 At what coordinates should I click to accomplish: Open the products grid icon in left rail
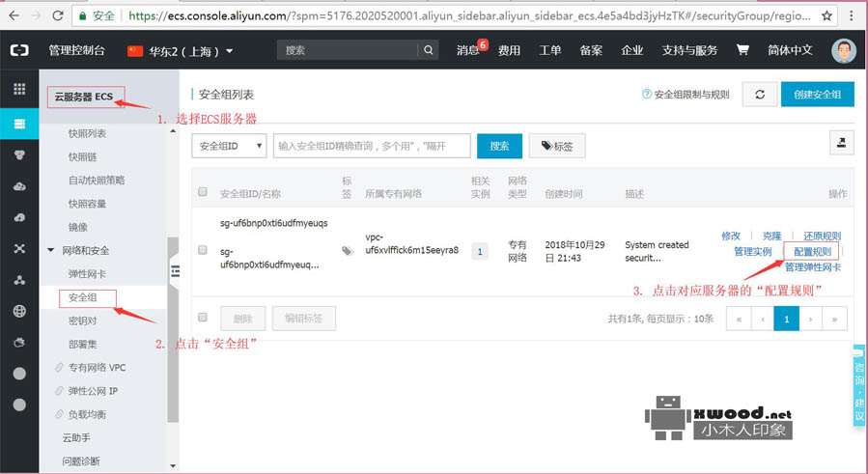click(x=19, y=89)
